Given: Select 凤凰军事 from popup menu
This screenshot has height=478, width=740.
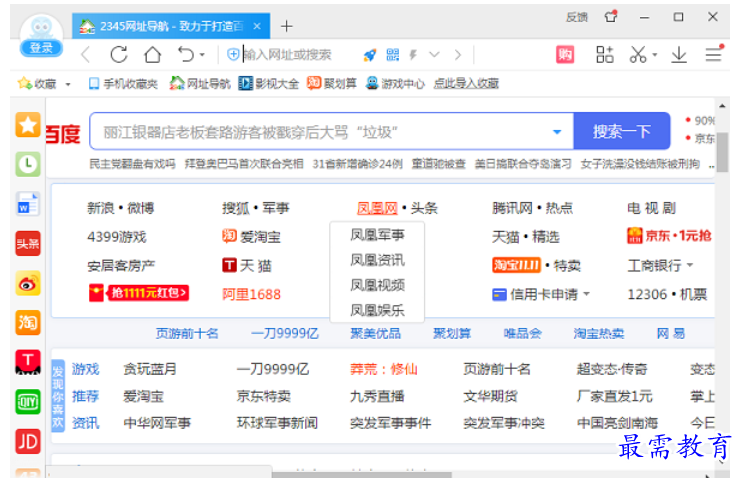Looking at the screenshot, I should (x=377, y=235).
